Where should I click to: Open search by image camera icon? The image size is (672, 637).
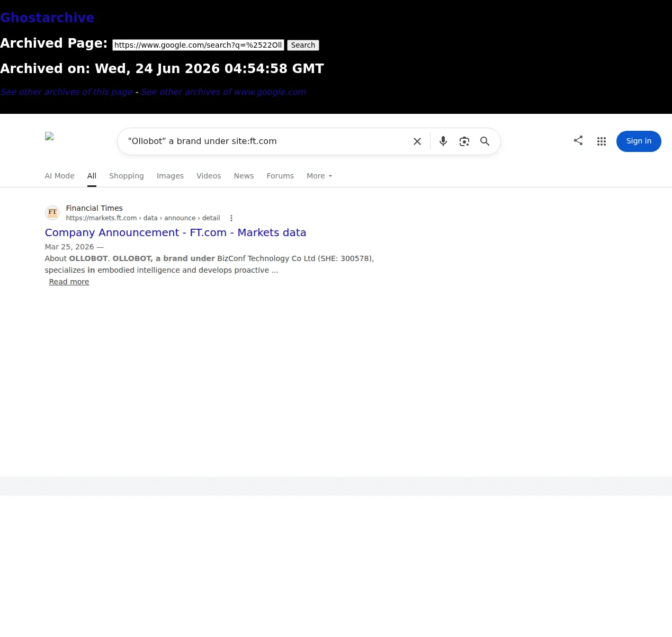(x=464, y=141)
